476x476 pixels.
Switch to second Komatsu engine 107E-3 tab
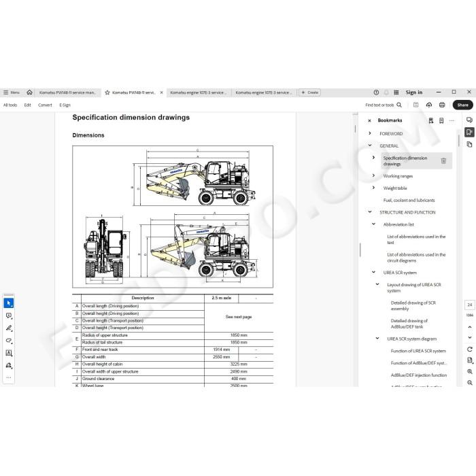(x=264, y=92)
